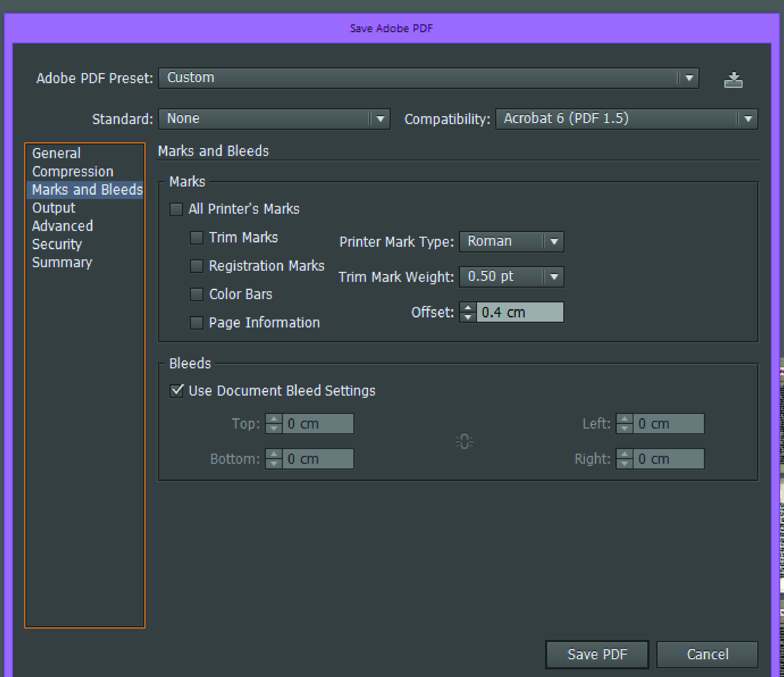Toggle Registration Marks checkbox

pos(196,266)
